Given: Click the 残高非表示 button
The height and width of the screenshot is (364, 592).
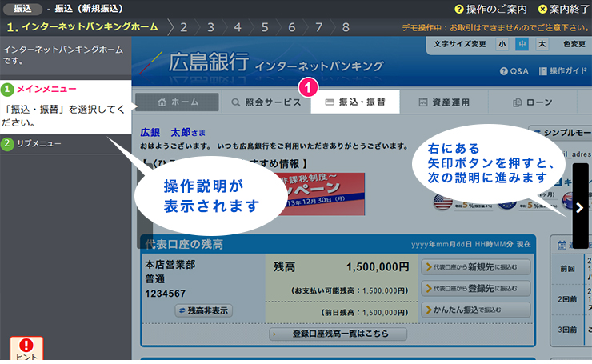Looking at the screenshot, I should click(203, 310).
